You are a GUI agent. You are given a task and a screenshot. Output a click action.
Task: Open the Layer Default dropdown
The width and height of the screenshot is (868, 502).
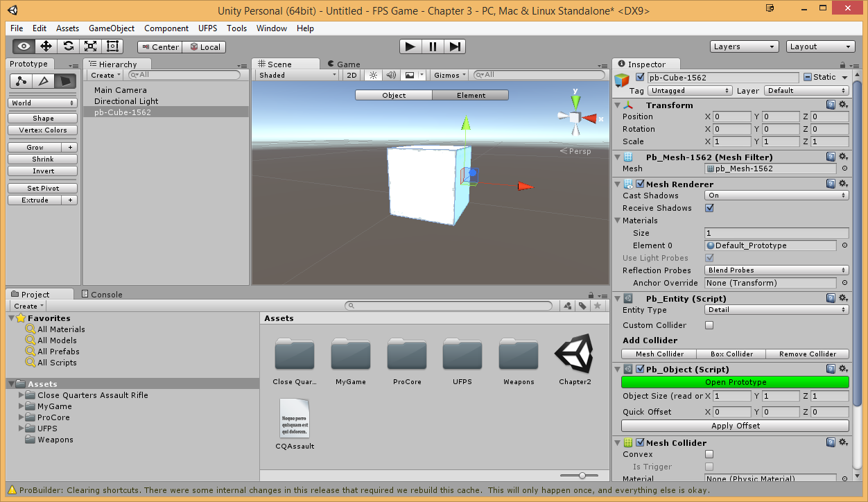click(806, 90)
